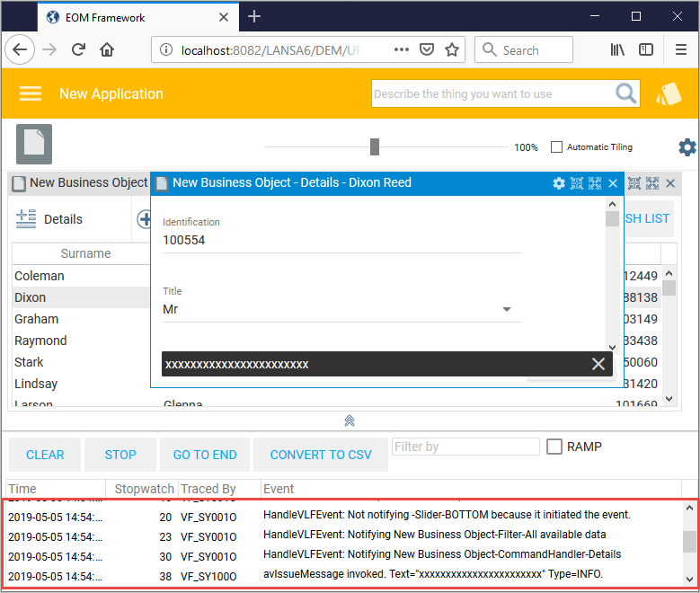Image resolution: width=700 pixels, height=593 pixels.
Task: Click the trace log scrollbar down arrow
Action: pyautogui.click(x=689, y=579)
